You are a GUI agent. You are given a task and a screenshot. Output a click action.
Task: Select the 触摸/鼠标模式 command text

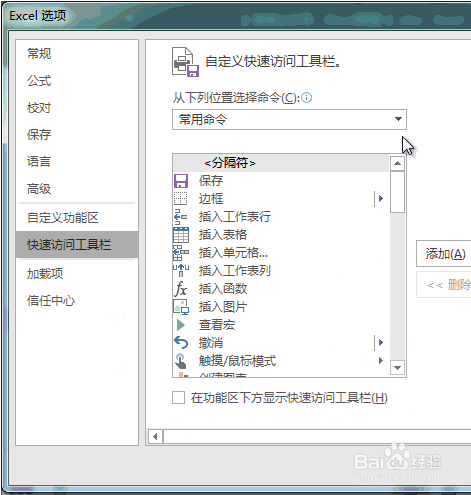pyautogui.click(x=237, y=361)
